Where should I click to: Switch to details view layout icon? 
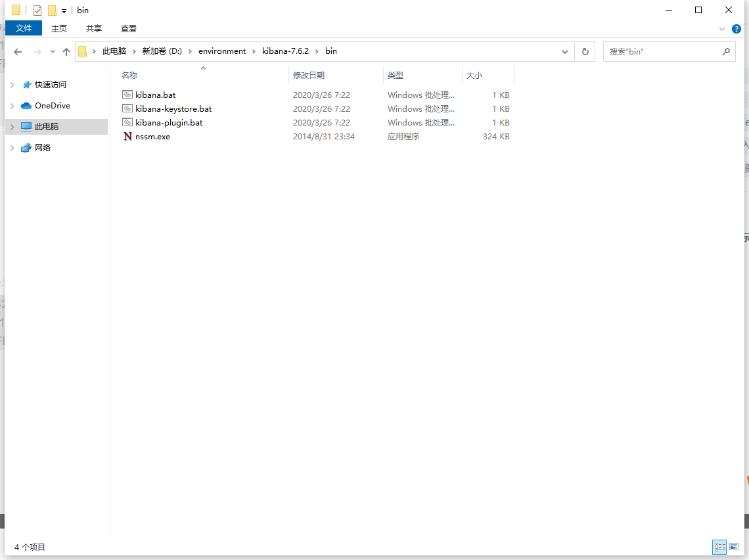point(719,547)
